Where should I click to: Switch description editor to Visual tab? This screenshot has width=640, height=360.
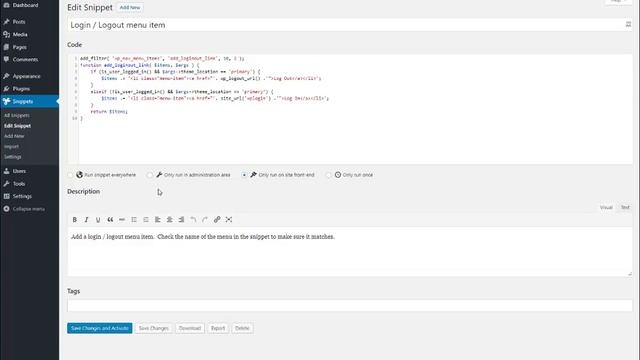tap(606, 207)
